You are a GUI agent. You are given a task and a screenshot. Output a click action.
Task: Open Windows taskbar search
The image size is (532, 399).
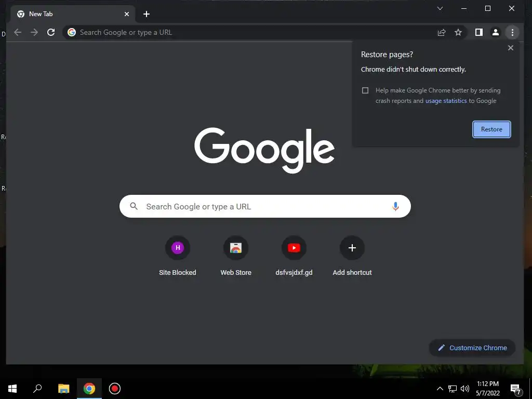pos(37,389)
